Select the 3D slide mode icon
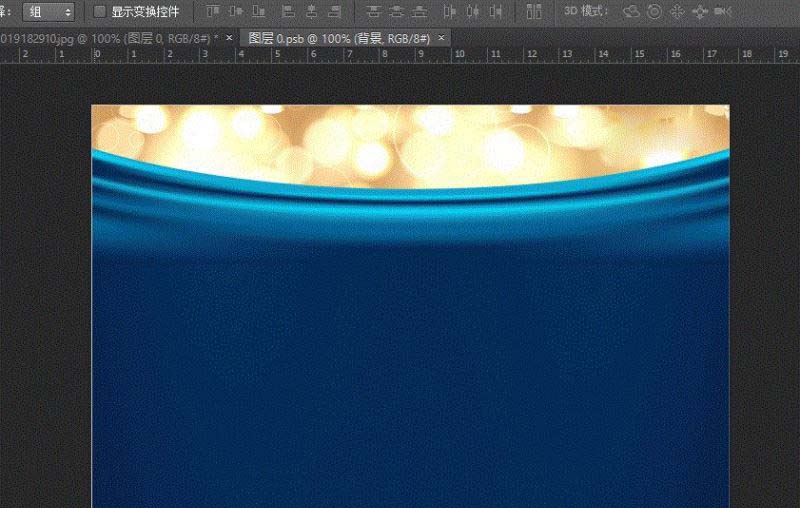 pos(700,11)
